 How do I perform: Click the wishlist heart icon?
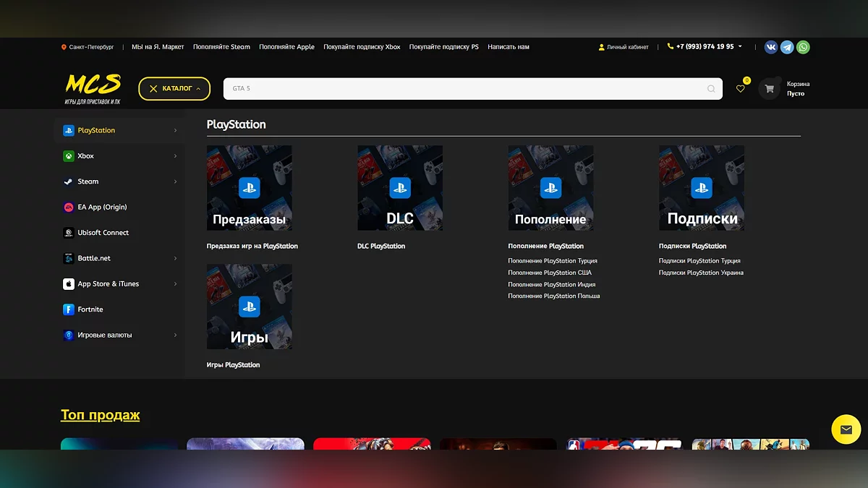pos(740,88)
